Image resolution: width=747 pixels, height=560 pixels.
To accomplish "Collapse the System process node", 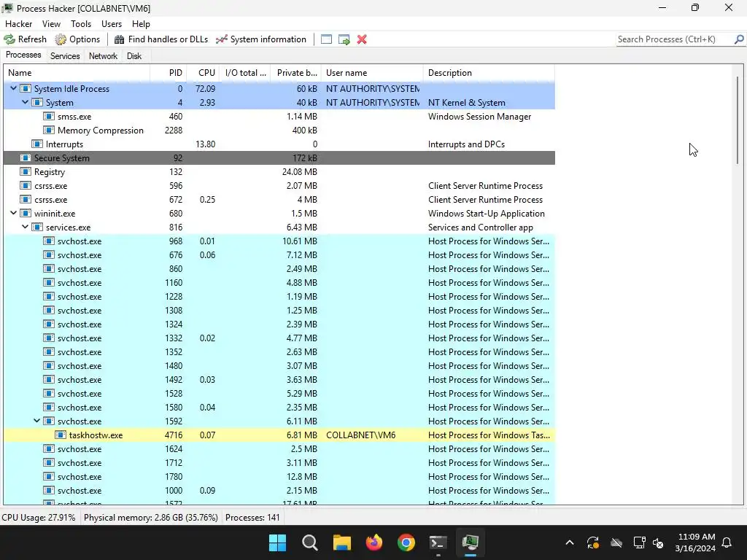I will coord(26,102).
